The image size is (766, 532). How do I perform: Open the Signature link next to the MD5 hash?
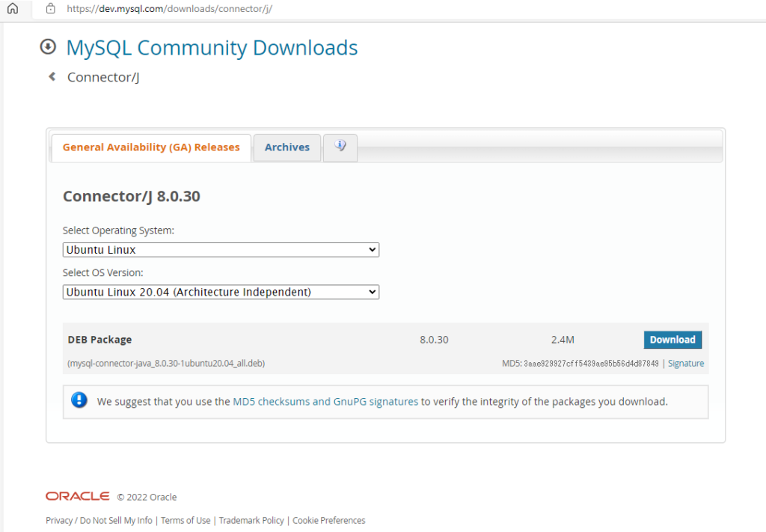[686, 363]
